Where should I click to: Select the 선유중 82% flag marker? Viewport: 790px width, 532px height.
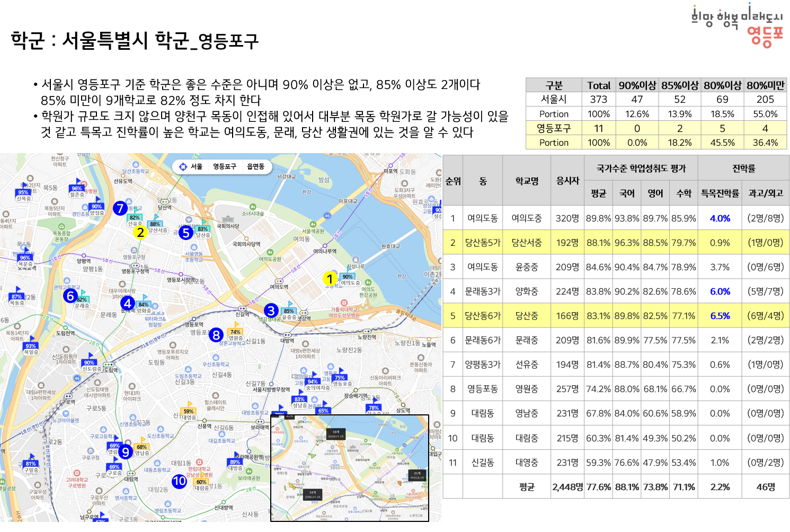pyautogui.click(x=135, y=218)
